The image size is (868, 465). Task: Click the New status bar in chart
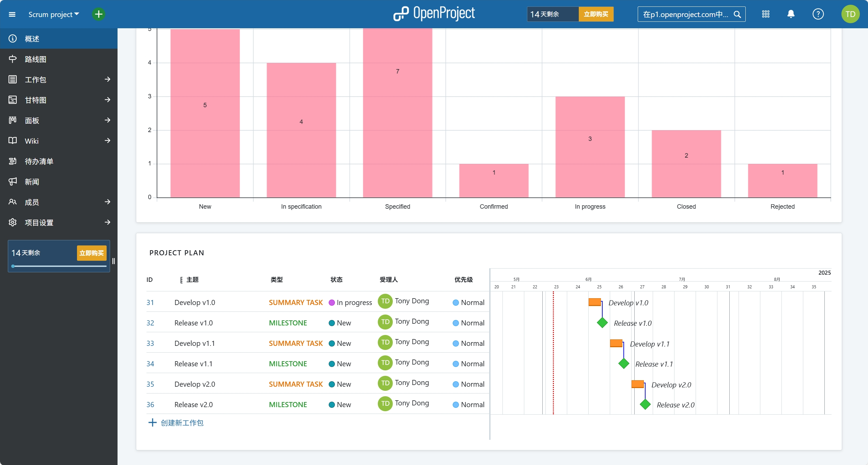[x=205, y=113]
